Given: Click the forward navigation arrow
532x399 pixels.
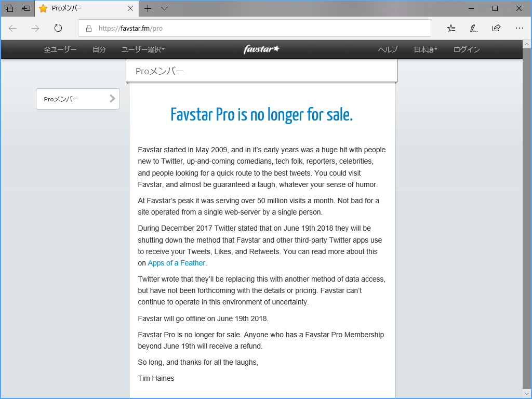Looking at the screenshot, I should 34,28.
